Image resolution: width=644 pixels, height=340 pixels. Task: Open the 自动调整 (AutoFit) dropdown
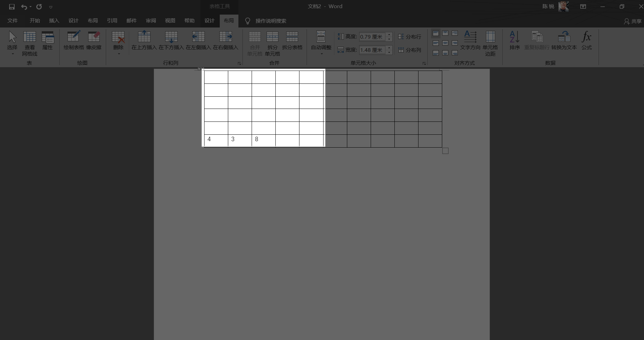coord(321,43)
